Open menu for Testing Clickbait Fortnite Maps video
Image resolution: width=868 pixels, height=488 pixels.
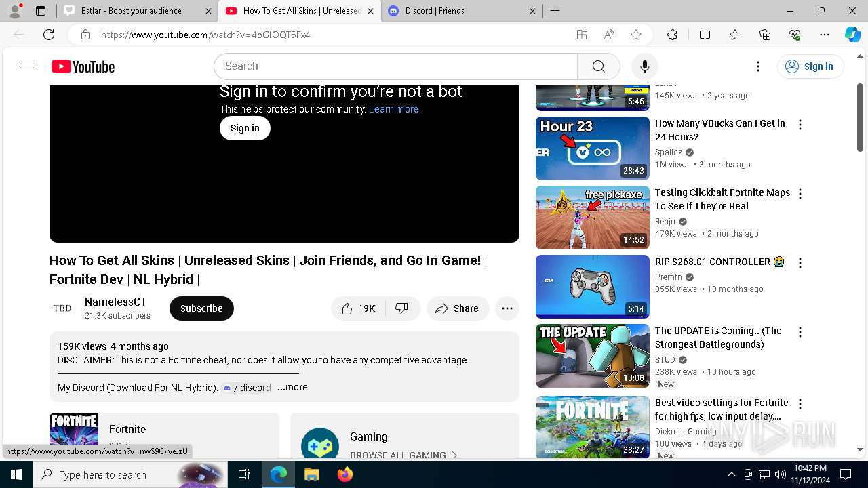point(800,194)
